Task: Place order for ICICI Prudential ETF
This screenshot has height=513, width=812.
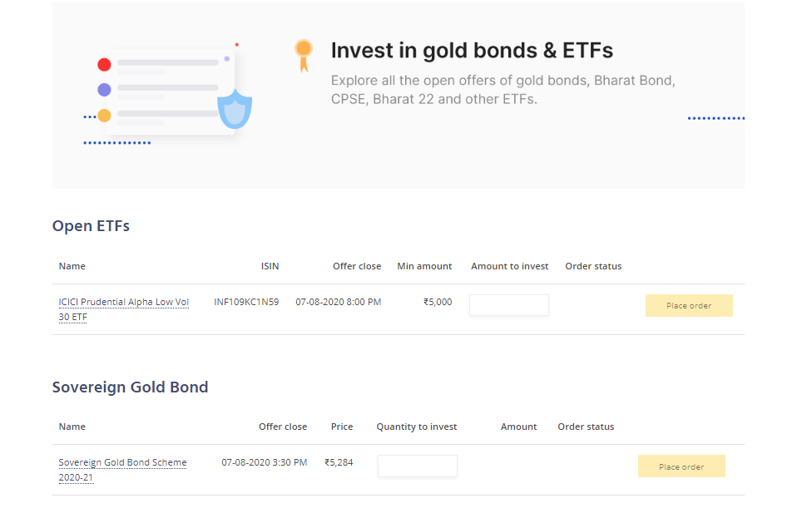Action: (688, 305)
